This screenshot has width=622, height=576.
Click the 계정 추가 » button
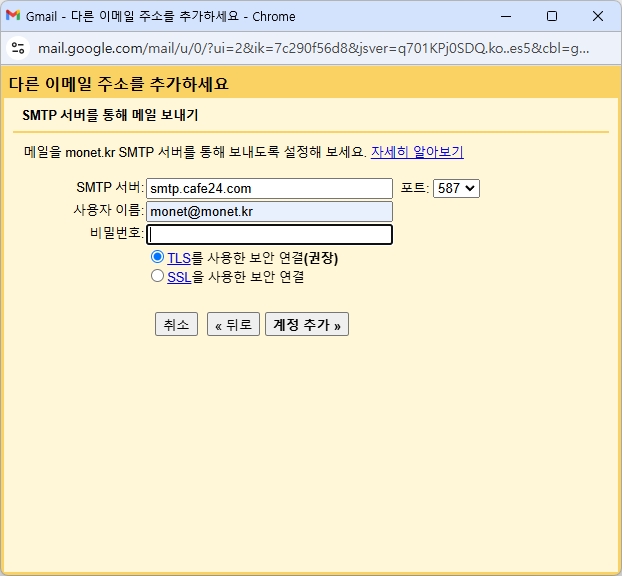pos(307,324)
